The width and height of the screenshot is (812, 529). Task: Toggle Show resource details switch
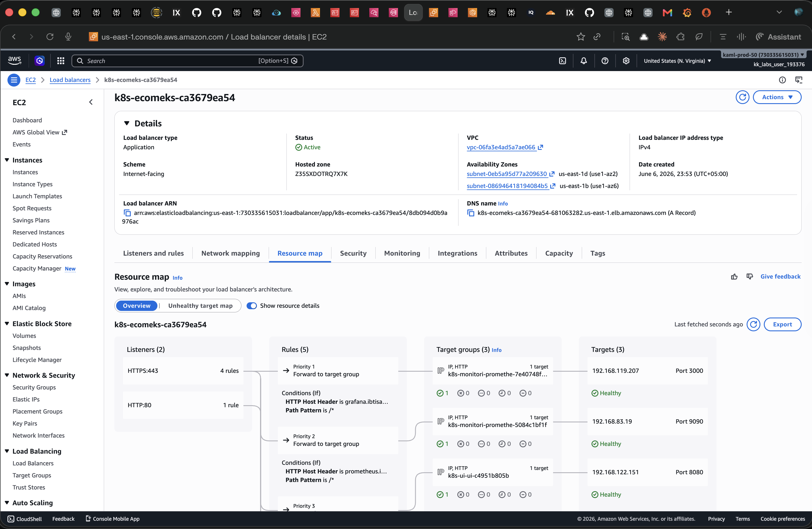pyautogui.click(x=251, y=306)
